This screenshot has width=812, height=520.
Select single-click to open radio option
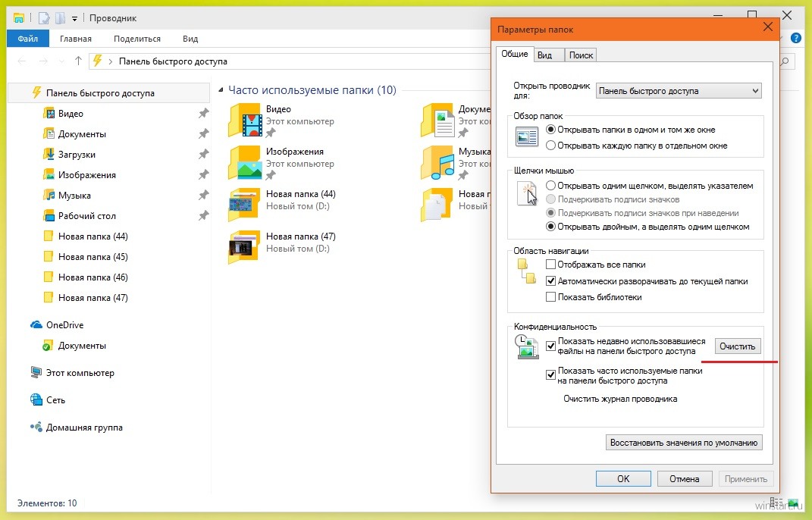click(551, 186)
